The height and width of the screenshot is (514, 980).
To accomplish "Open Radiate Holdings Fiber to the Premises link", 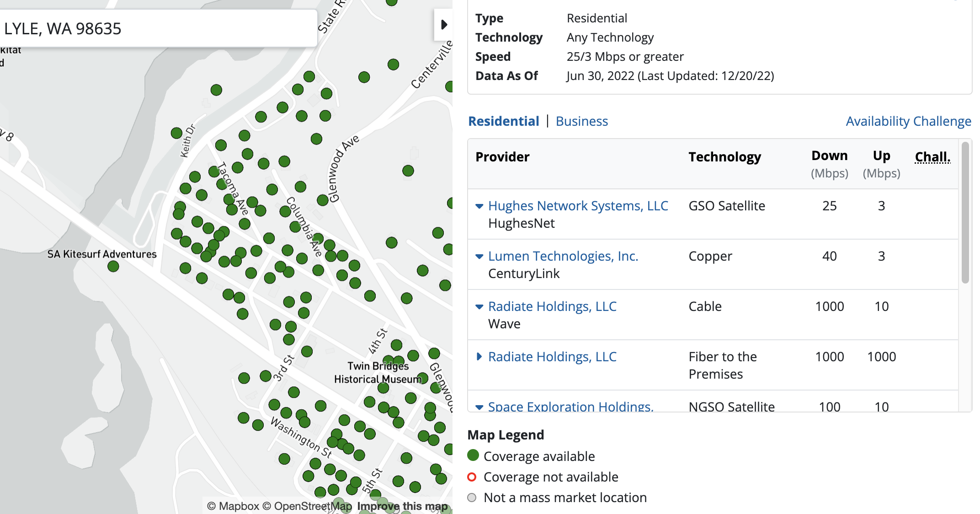I will tap(552, 357).
